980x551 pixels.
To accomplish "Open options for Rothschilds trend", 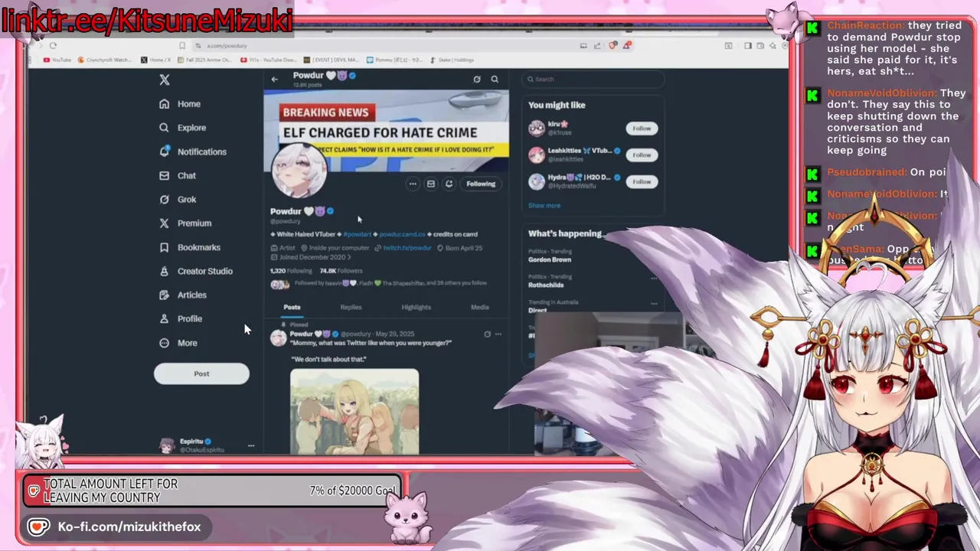I will pos(654,279).
